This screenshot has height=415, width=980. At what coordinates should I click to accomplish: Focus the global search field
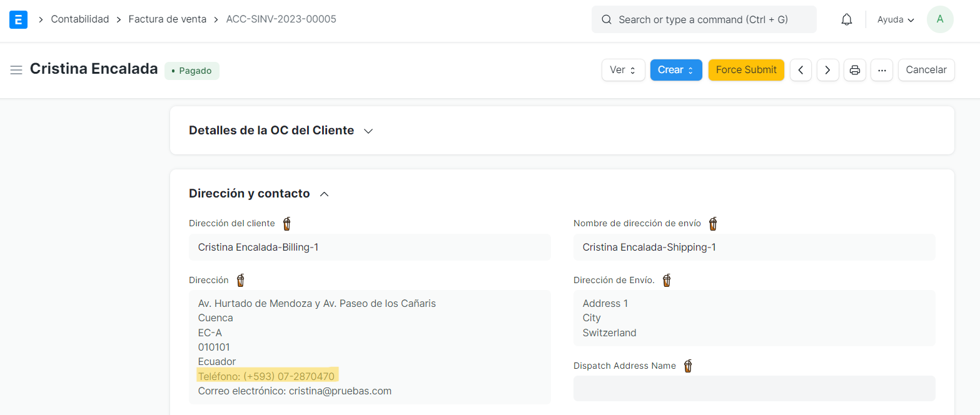point(704,19)
